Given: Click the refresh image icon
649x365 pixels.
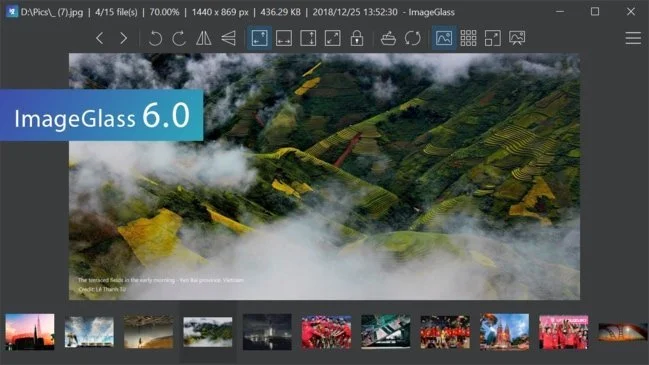Looking at the screenshot, I should 413,38.
